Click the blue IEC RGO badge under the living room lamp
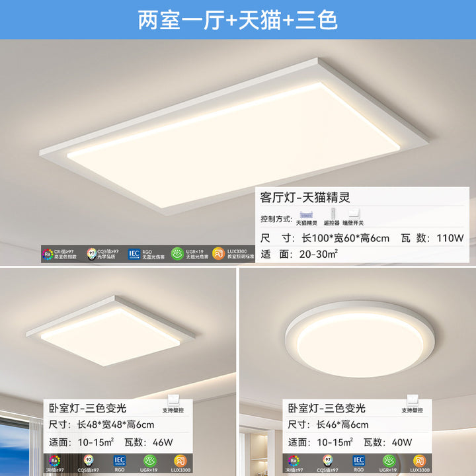The image size is (476, 476). pos(134,254)
